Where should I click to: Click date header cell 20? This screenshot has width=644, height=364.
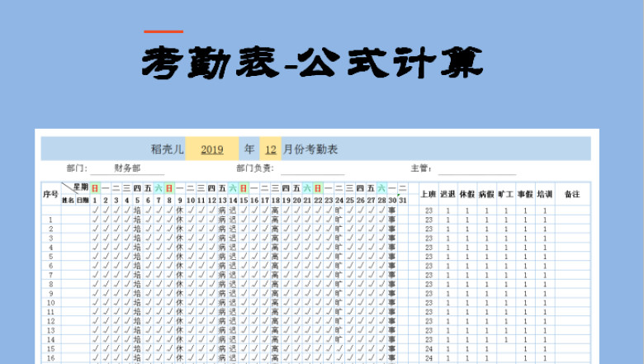tap(296, 201)
